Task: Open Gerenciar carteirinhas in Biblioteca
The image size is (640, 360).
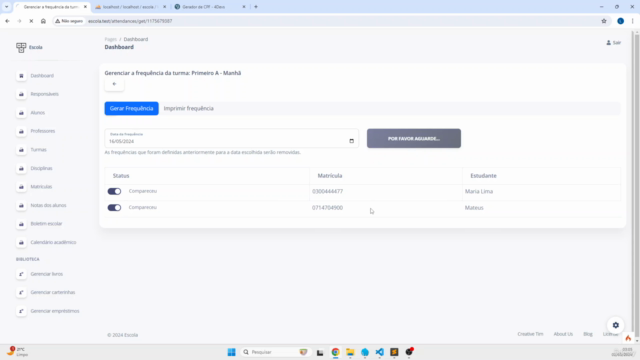Action: (53, 292)
